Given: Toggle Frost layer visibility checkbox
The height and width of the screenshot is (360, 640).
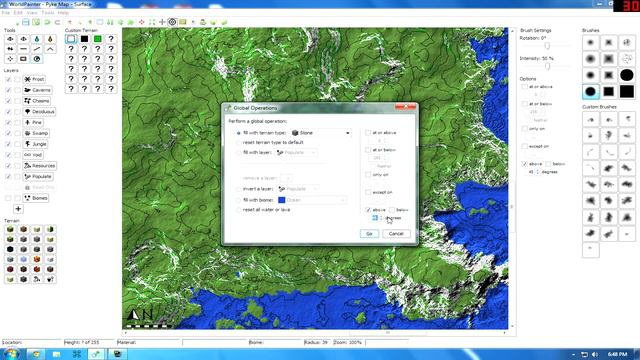Looking at the screenshot, I should 8,79.
